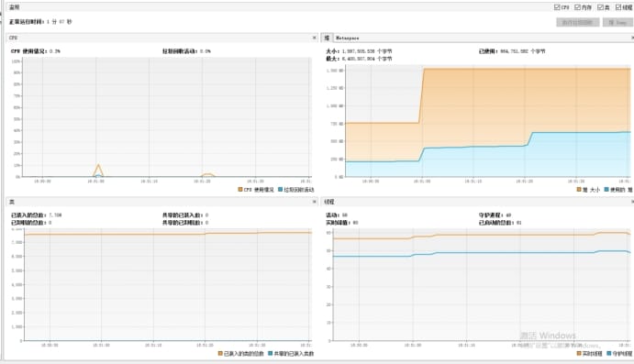
Task: Click the 线程 panel header title
Action: pos(329,202)
